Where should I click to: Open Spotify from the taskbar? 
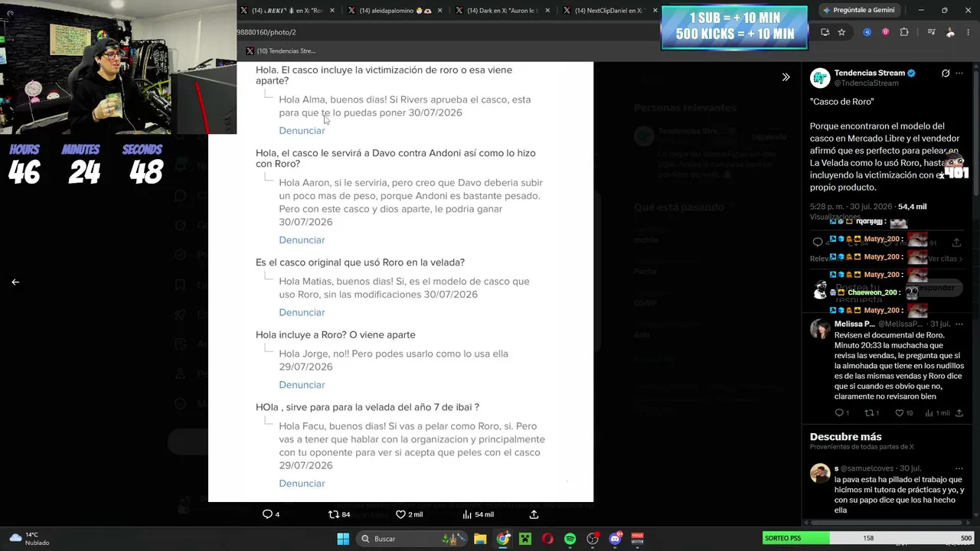tap(570, 539)
